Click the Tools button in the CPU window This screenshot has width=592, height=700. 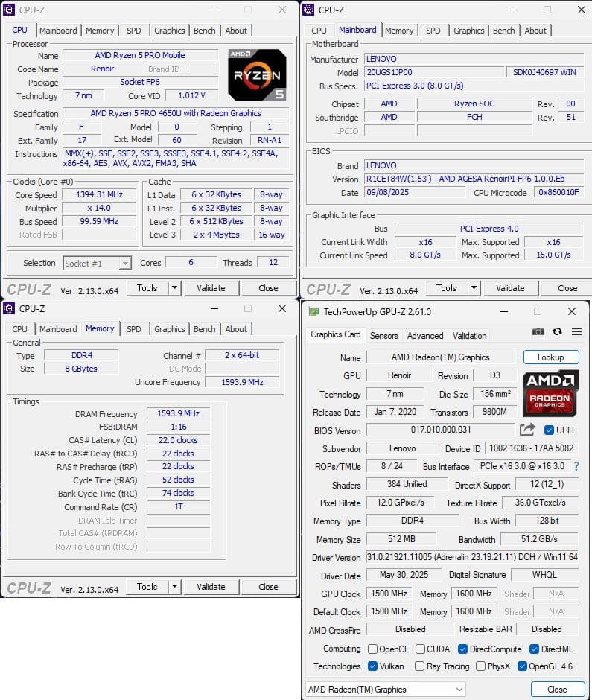coord(147,288)
